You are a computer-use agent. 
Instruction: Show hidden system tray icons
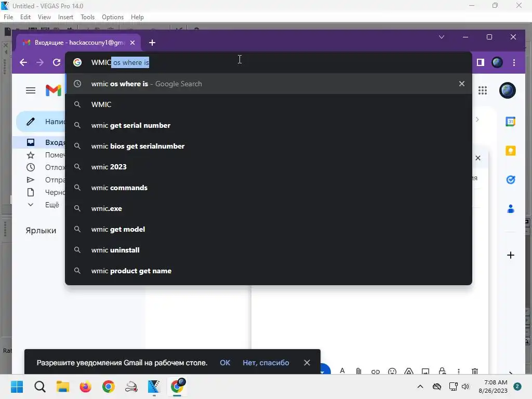tap(420, 387)
